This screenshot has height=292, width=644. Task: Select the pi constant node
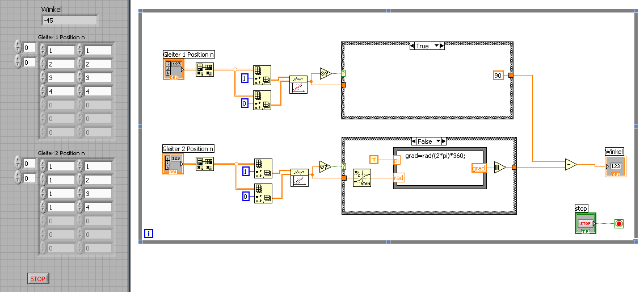click(x=373, y=159)
